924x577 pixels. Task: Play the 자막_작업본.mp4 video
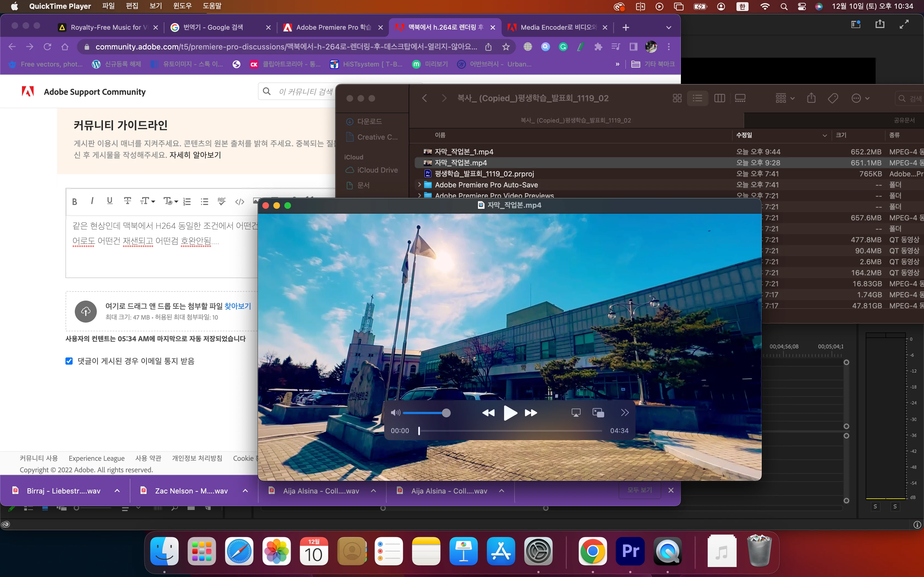510,413
